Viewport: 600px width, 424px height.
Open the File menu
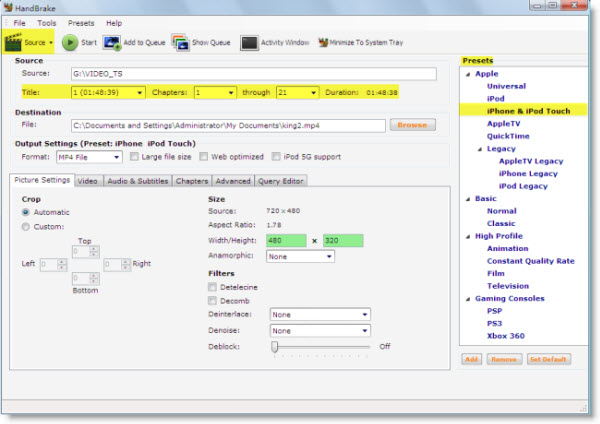pos(19,23)
